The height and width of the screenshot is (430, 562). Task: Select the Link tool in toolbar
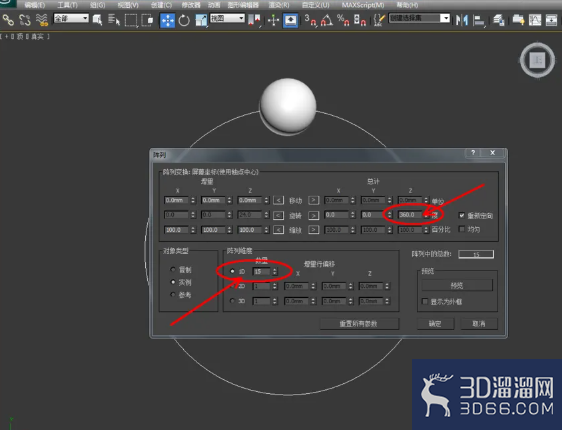(8, 20)
